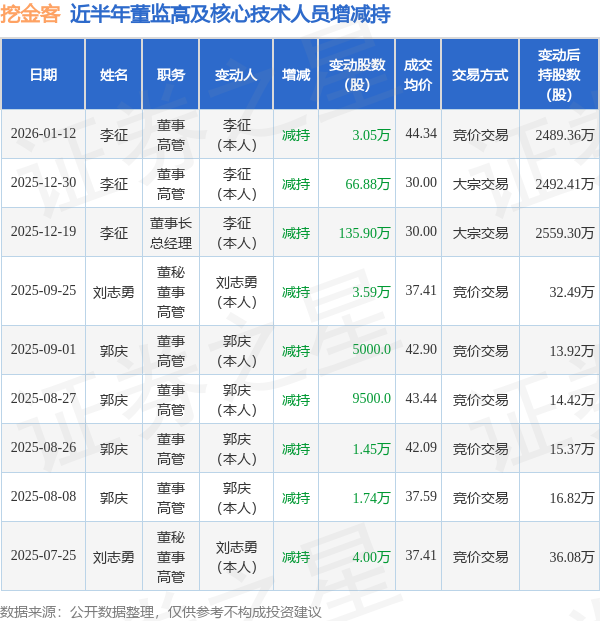The height and width of the screenshot is (621, 600).
Task: Click 郭庆(本人) cell in 2025-08-08 row
Action: 236,499
